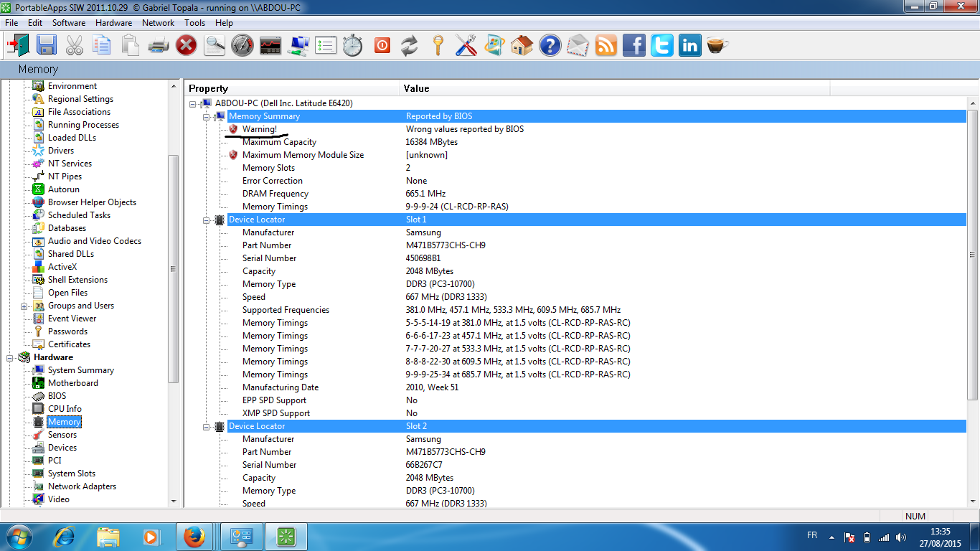Viewport: 980px width, 551px height.
Task: Click the green checklist toolbar icon
Action: click(x=326, y=46)
